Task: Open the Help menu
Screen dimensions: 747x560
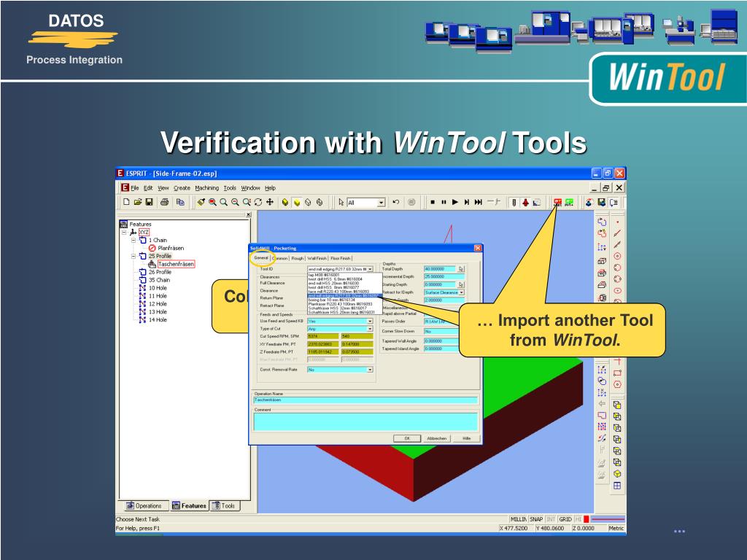Action: tap(270, 188)
